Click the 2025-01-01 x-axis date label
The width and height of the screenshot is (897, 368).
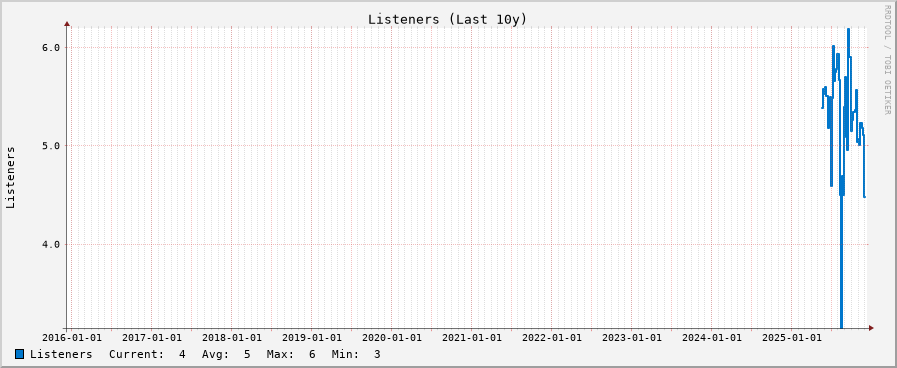(791, 338)
